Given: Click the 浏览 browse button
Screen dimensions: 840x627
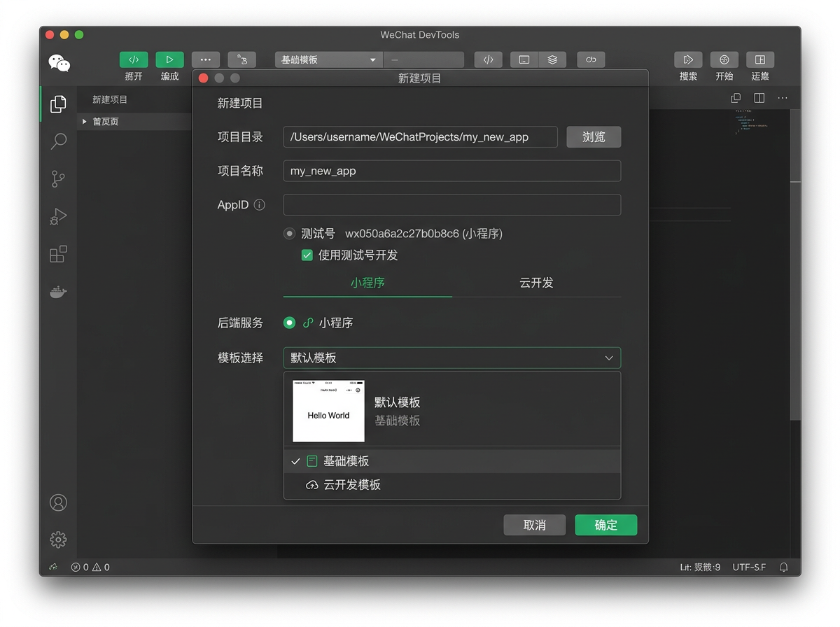Looking at the screenshot, I should (594, 136).
